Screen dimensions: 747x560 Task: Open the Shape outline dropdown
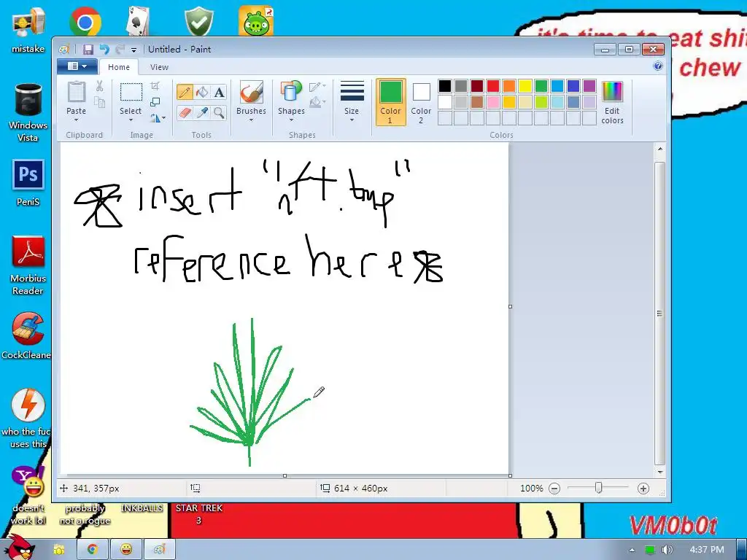[x=317, y=87]
